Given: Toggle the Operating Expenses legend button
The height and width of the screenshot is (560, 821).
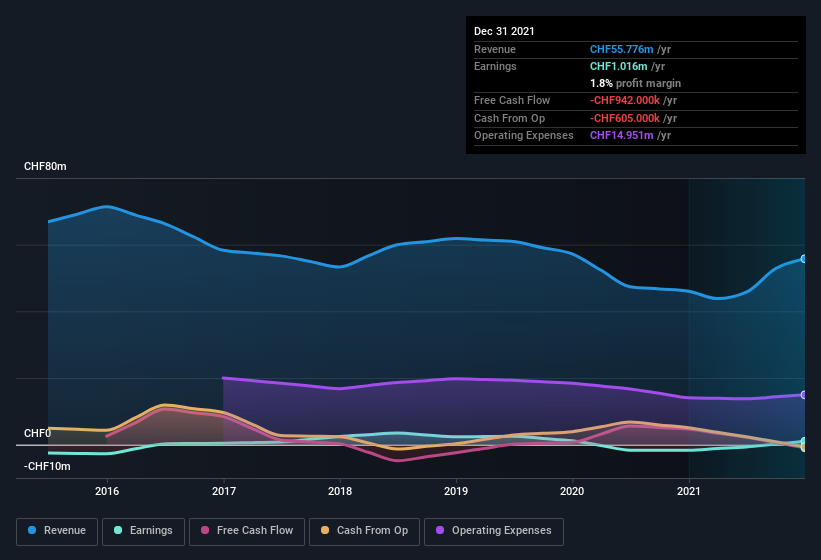Looking at the screenshot, I should (494, 531).
